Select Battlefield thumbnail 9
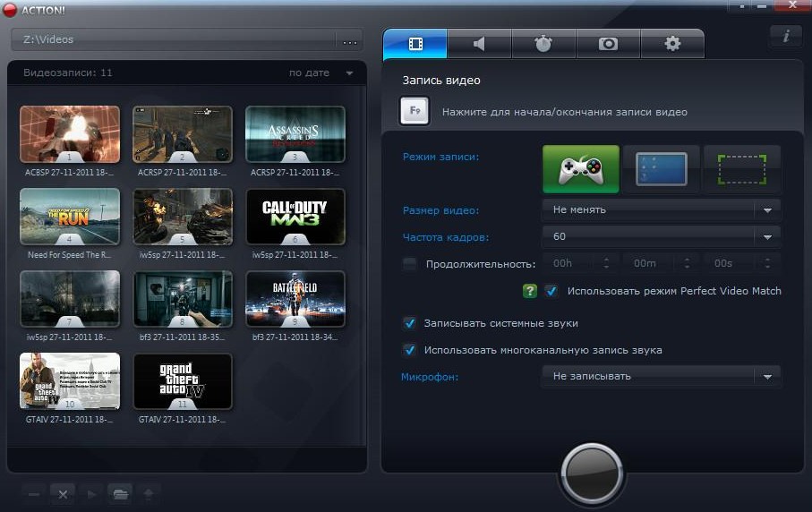The image size is (812, 512). tap(295, 299)
